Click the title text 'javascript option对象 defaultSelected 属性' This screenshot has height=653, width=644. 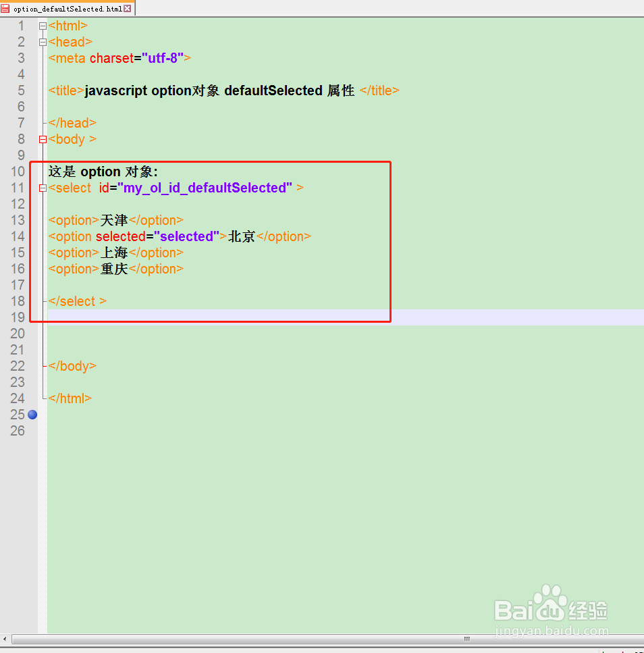[x=219, y=90]
